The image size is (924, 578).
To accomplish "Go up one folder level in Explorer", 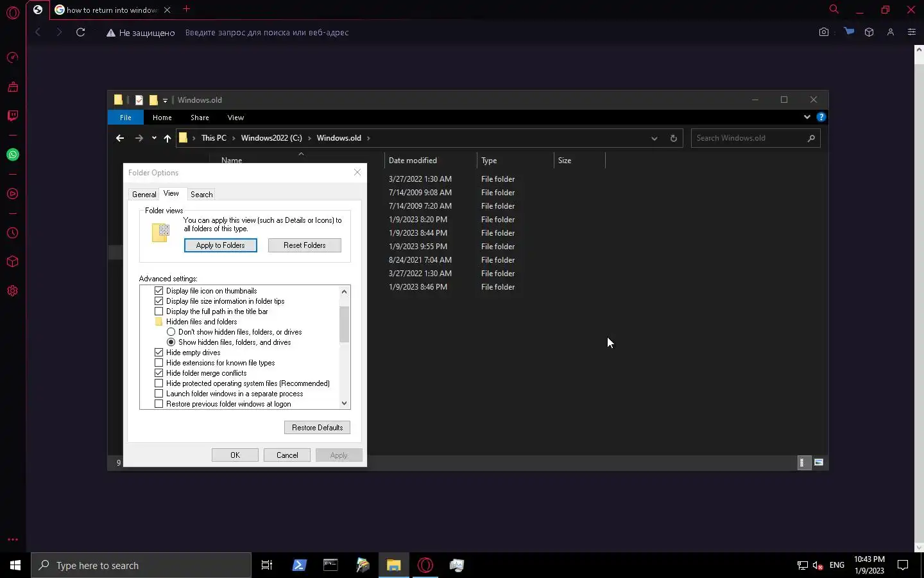I will click(x=167, y=138).
